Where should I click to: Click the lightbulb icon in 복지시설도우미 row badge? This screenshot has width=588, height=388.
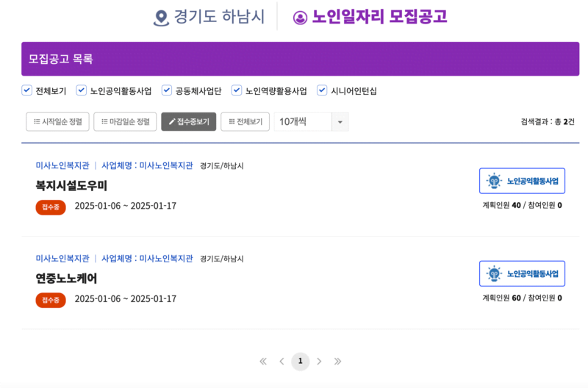[494, 181]
